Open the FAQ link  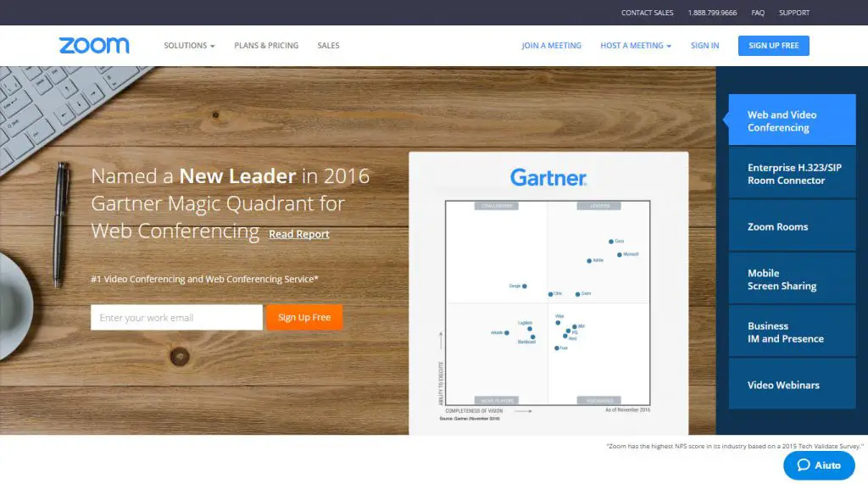[x=758, y=12]
